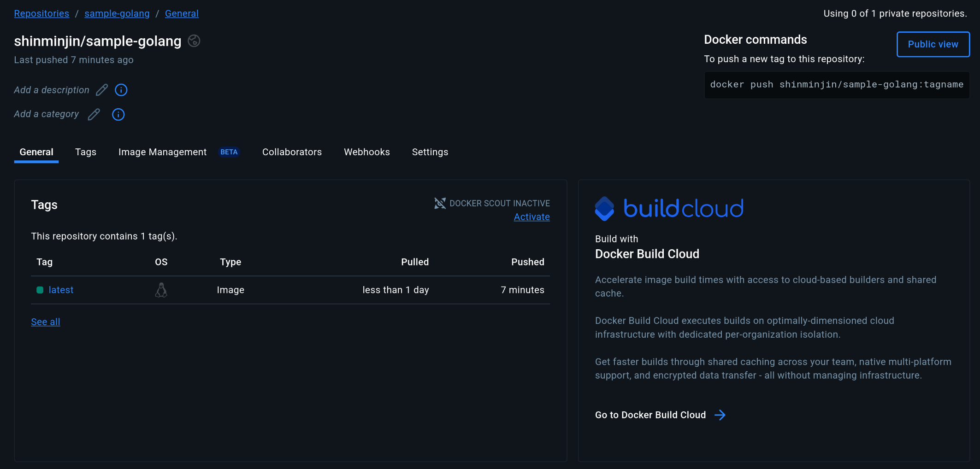Click the Linux penguin OS icon
The height and width of the screenshot is (469, 980).
(161, 290)
